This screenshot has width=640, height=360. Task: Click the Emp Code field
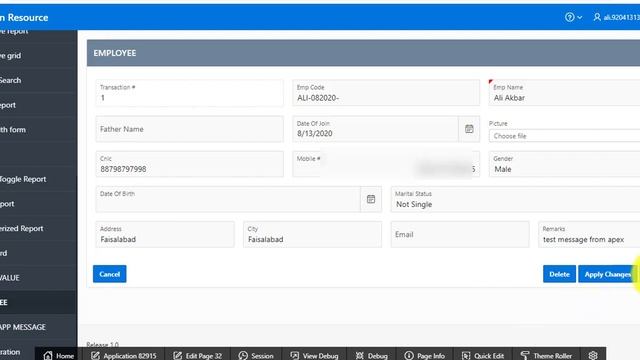[386, 93]
